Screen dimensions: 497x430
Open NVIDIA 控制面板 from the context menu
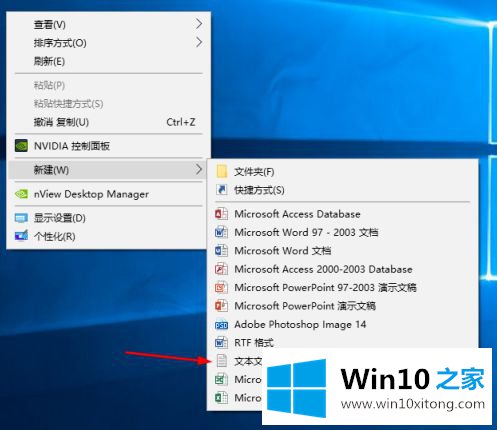tap(108, 146)
